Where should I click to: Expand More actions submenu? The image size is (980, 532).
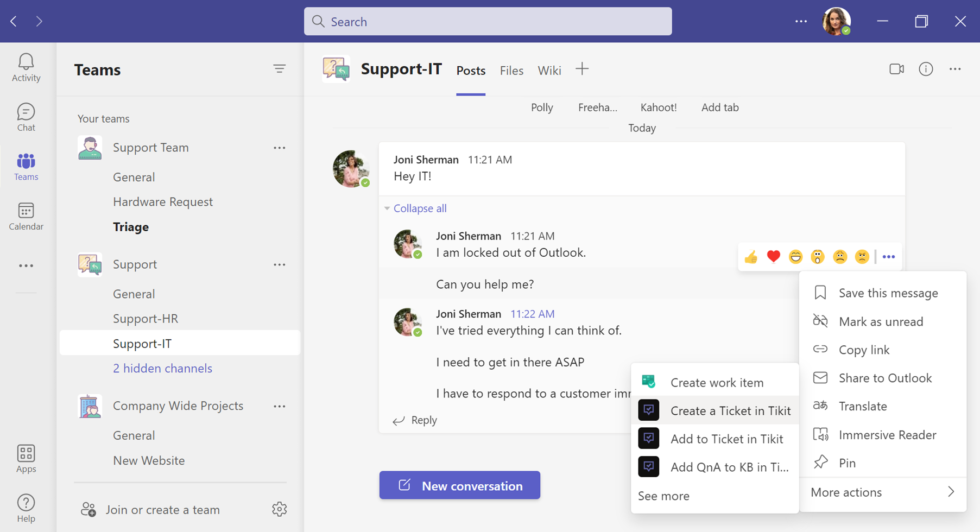(883, 492)
